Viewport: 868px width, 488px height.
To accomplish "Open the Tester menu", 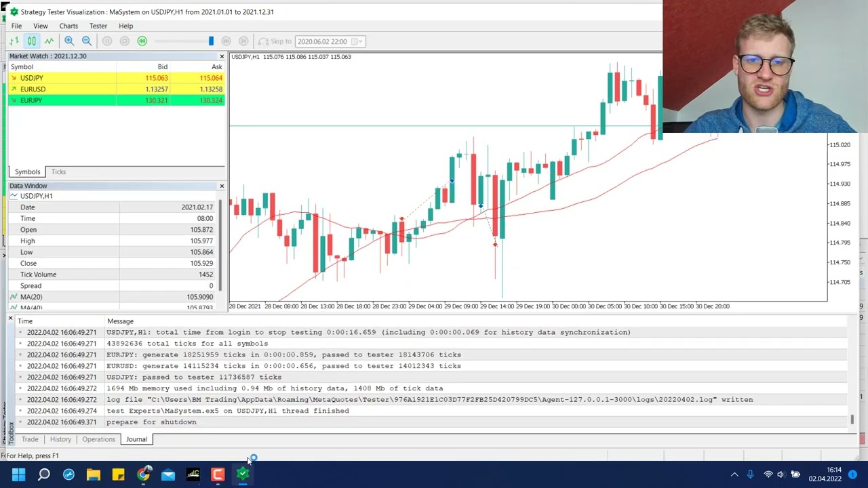I will [98, 26].
